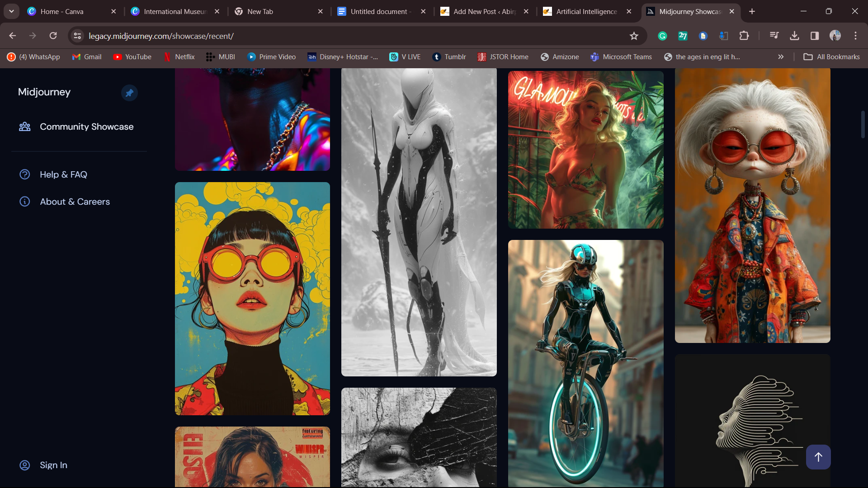Click the scroll-to-top arrow button
The width and height of the screenshot is (868, 488).
point(818,457)
